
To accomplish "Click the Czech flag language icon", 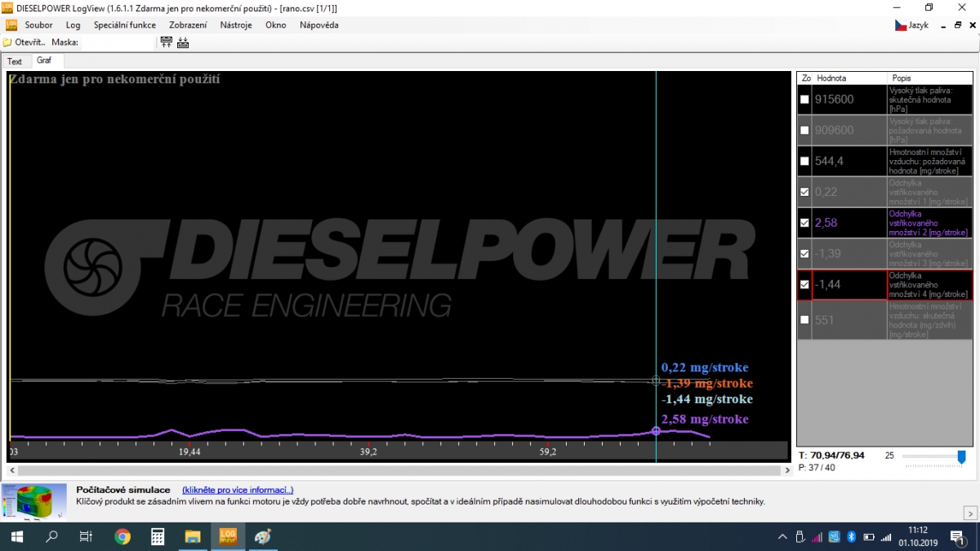I will point(901,25).
